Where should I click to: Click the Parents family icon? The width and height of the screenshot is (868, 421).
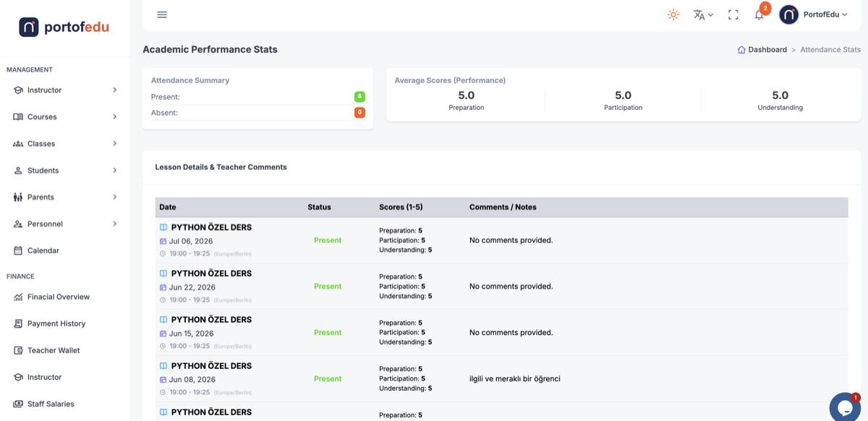[x=18, y=197]
